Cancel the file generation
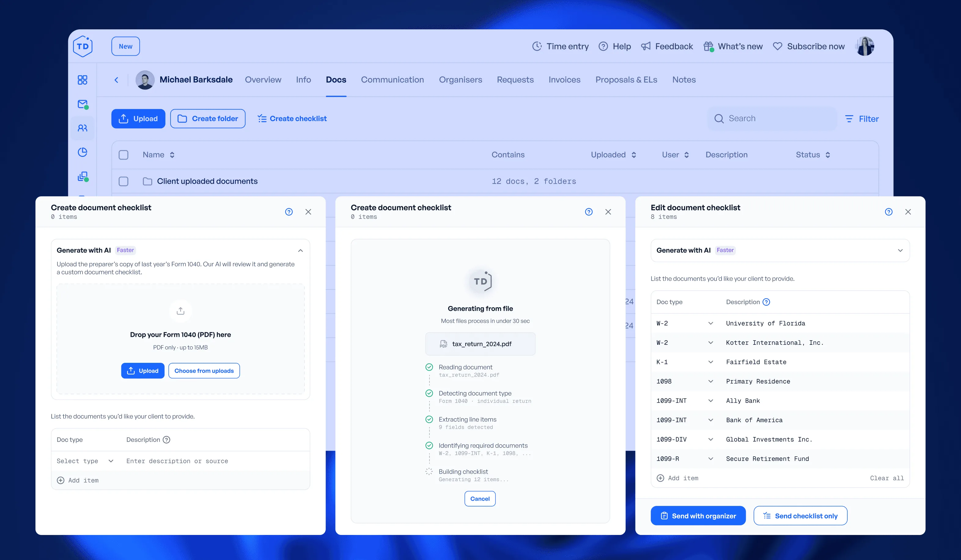 tap(480, 499)
